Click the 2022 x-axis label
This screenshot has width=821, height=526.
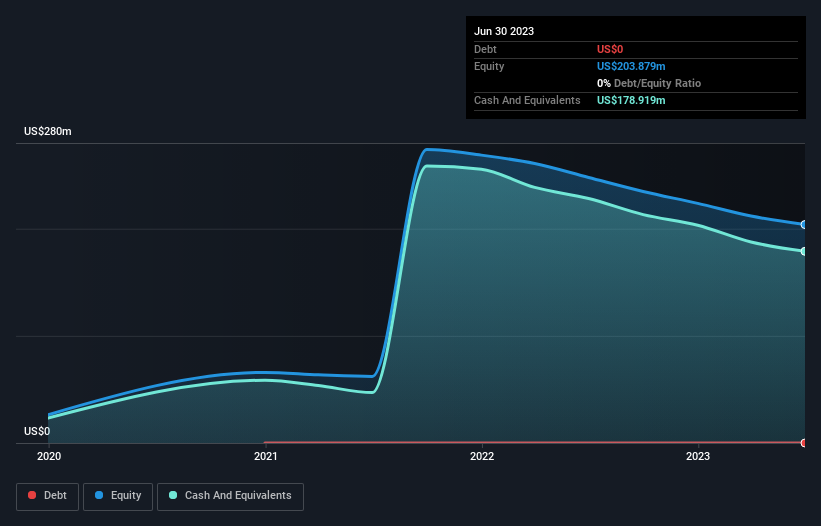(482, 456)
